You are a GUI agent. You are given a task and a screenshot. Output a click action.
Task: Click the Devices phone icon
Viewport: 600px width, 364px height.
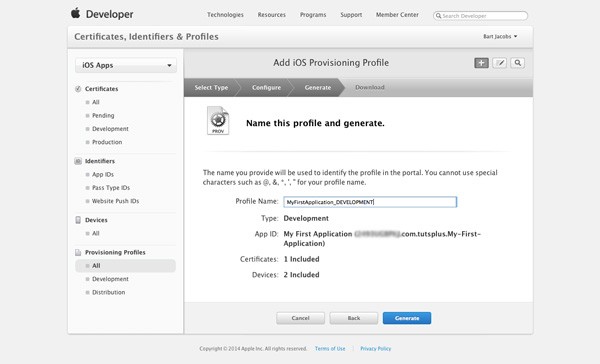[x=78, y=220]
